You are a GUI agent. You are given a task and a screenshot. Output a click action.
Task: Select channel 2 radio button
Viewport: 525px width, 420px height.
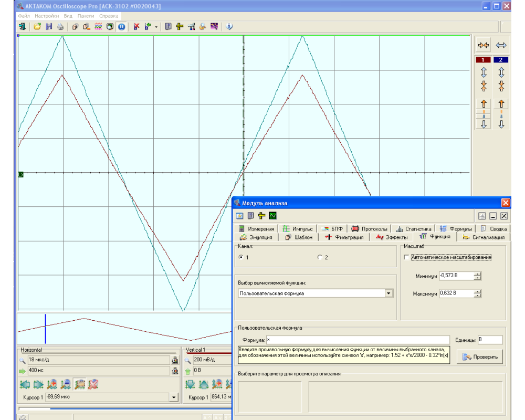click(x=320, y=257)
